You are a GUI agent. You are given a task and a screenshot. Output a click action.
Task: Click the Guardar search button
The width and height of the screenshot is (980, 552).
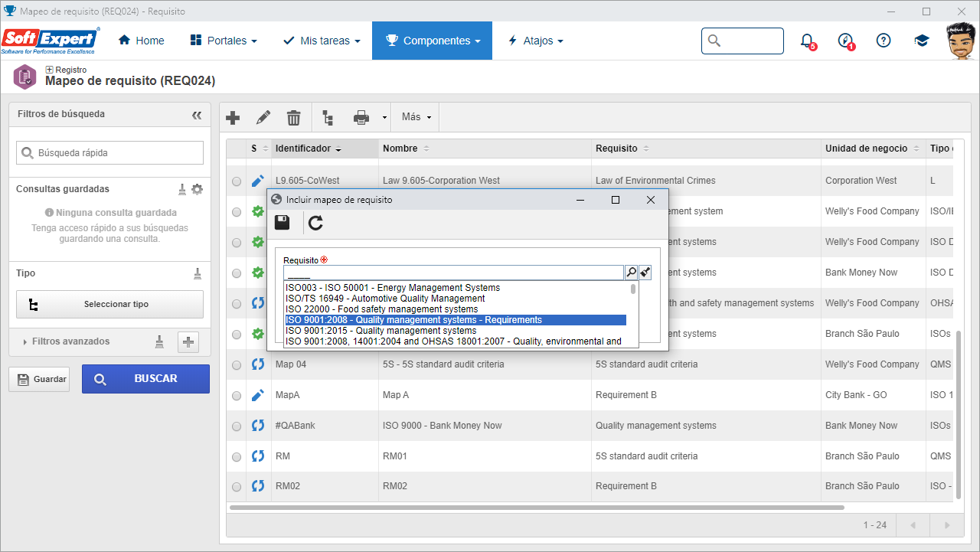39,379
